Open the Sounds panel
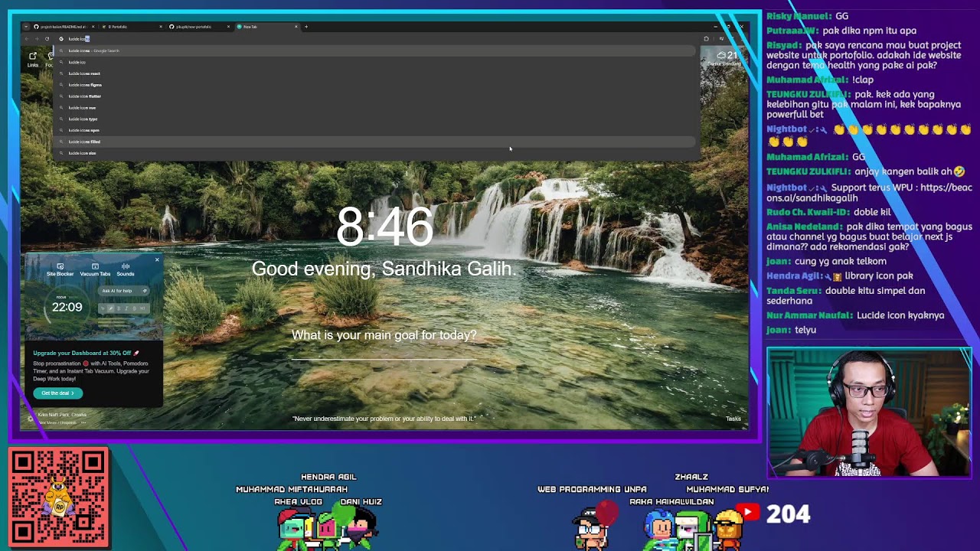The height and width of the screenshot is (551, 980). [x=126, y=270]
